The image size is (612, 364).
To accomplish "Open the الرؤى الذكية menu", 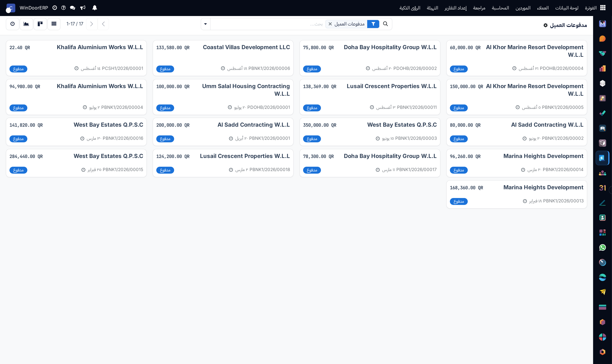I will point(410,8).
